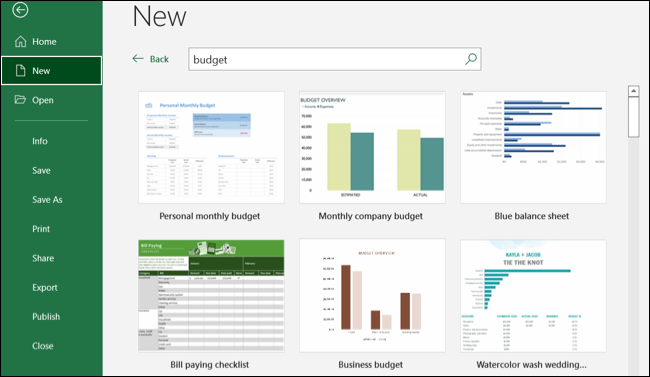Click the Home house icon
This screenshot has height=377, width=650.
tap(20, 41)
